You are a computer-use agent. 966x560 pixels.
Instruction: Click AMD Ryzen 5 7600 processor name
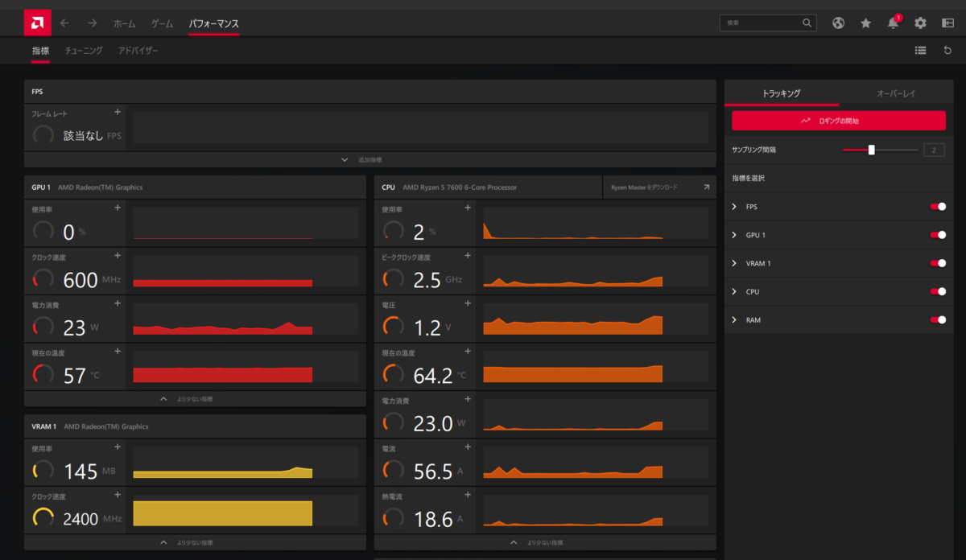[460, 187]
